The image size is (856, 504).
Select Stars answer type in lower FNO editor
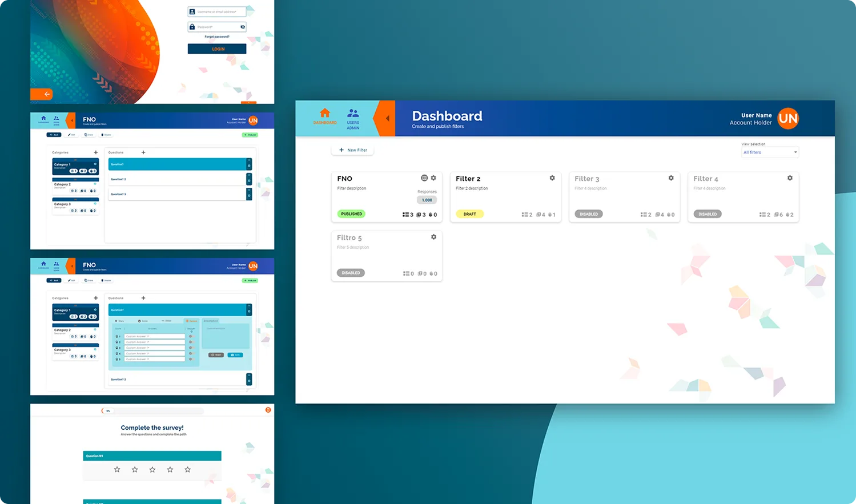(120, 321)
